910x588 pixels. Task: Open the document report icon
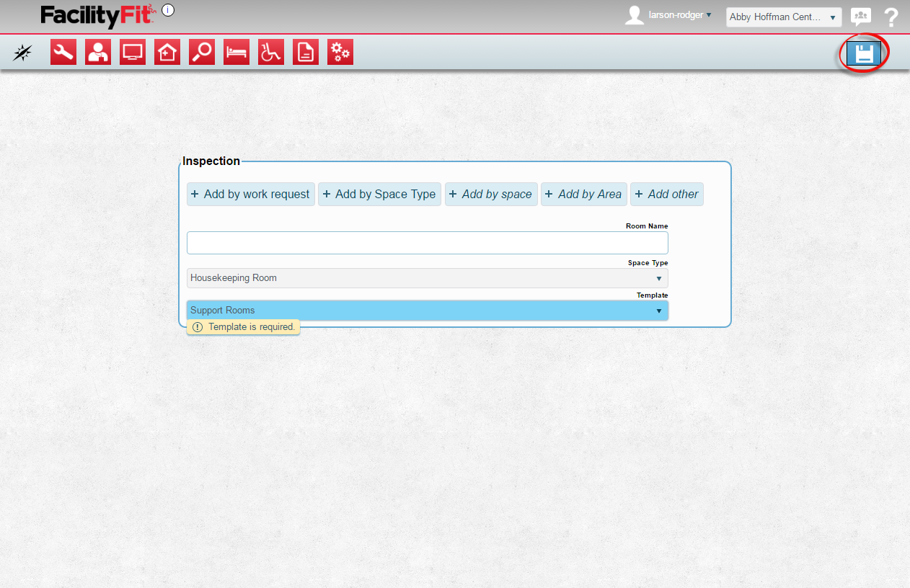[306, 53]
